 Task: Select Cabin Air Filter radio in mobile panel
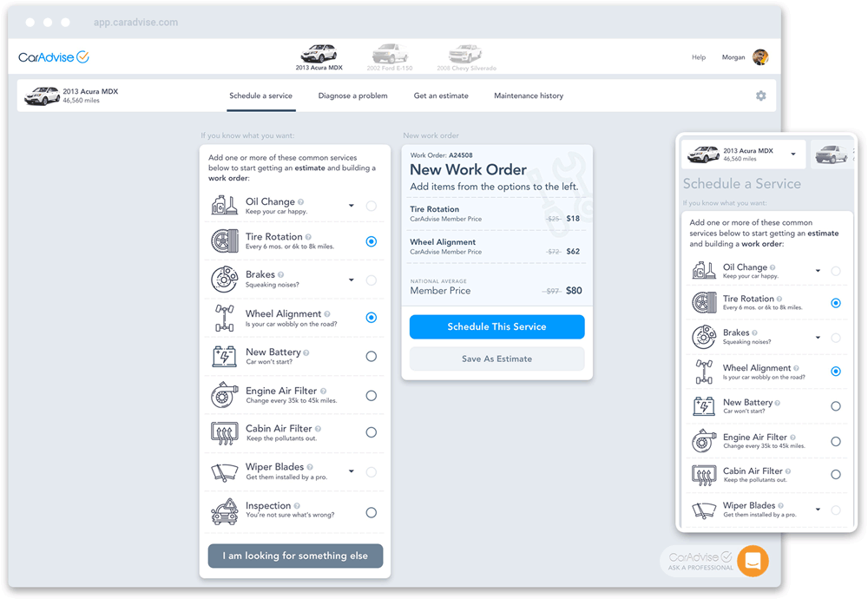tap(836, 475)
